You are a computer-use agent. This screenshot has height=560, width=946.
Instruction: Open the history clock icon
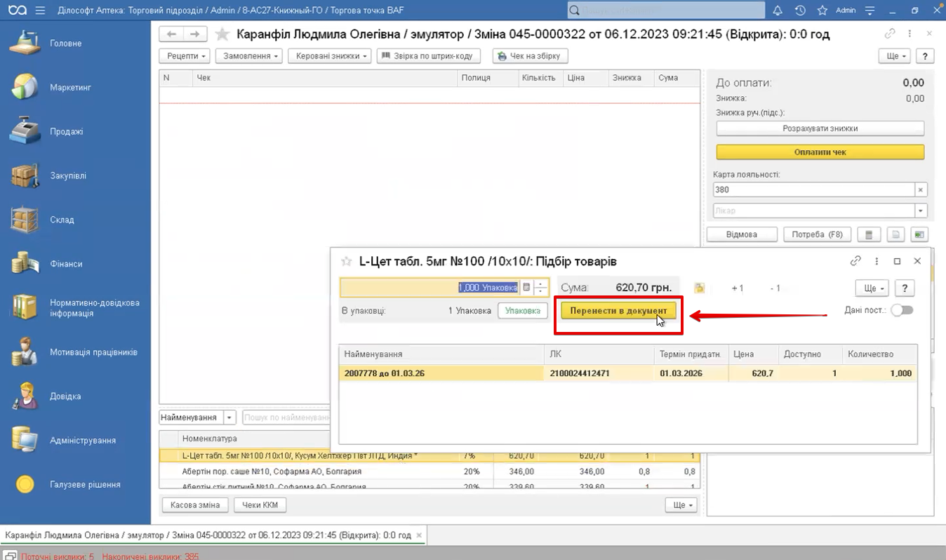[800, 11]
